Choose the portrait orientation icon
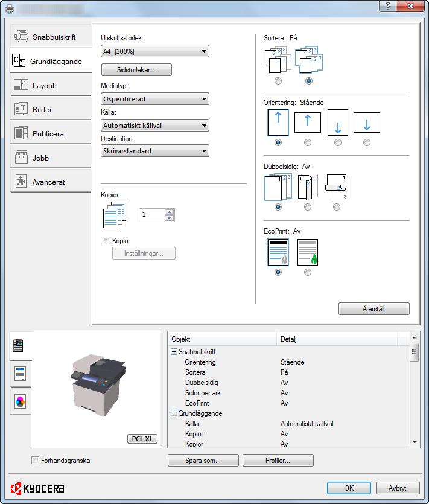The image size is (429, 504). tap(278, 123)
